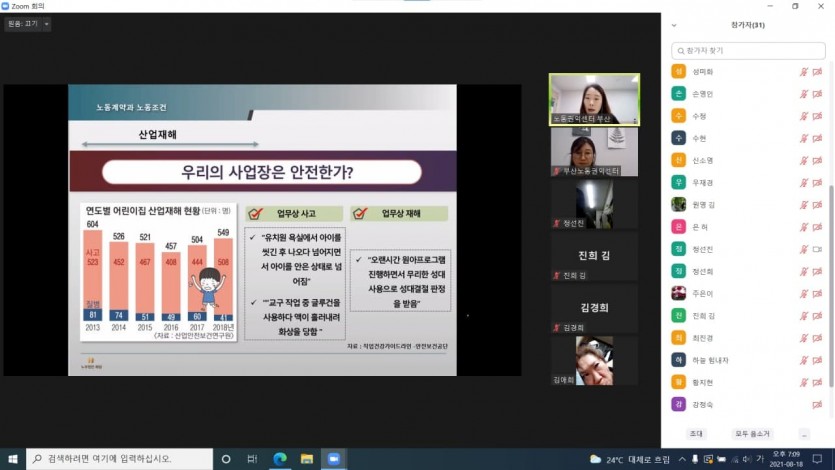This screenshot has width=835, height=470.
Task: Toggle the mute icon for 성미화
Action: click(x=804, y=72)
